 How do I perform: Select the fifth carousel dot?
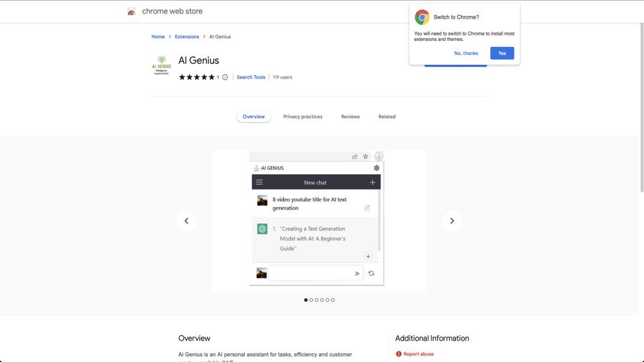point(327,300)
